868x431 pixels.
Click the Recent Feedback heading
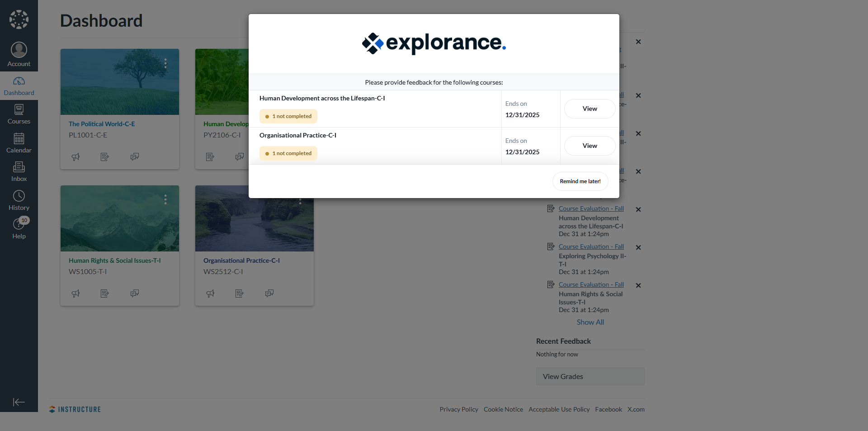pos(563,341)
